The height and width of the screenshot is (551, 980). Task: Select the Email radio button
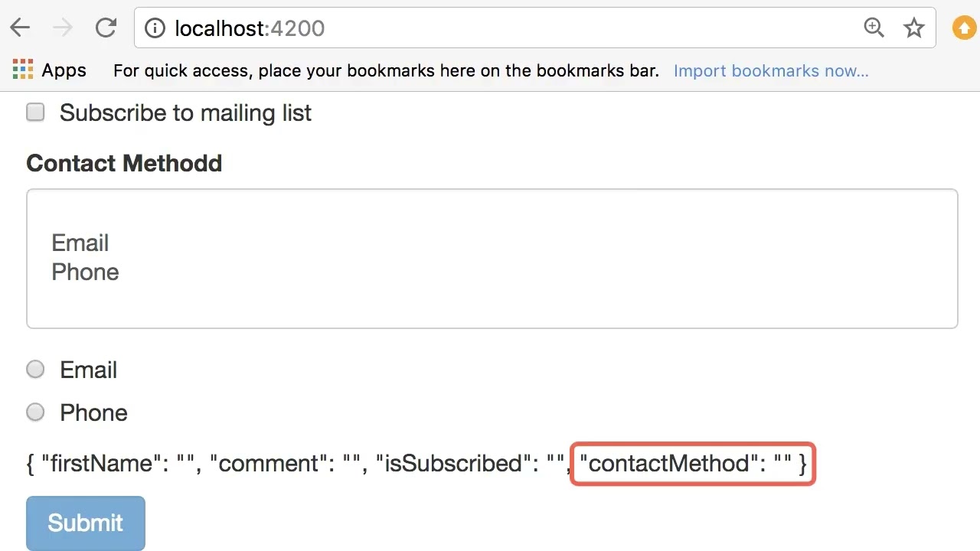(35, 370)
